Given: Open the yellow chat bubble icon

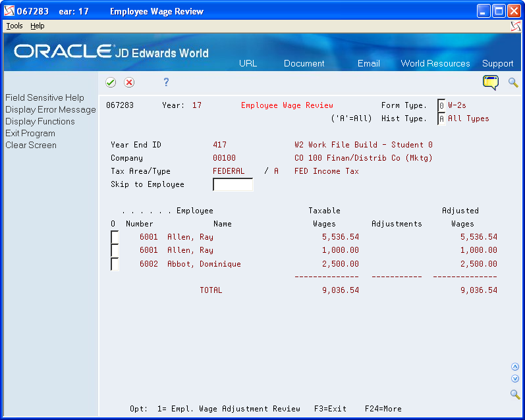Looking at the screenshot, I should (491, 82).
